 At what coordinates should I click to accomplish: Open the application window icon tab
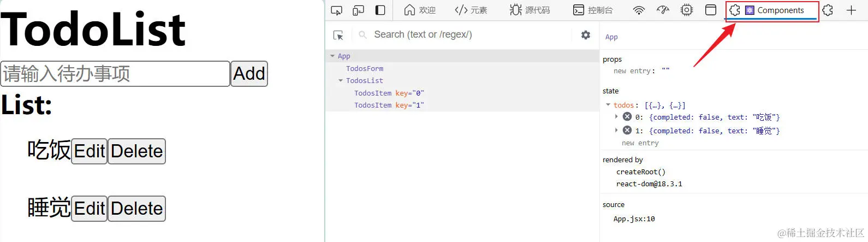[711, 10]
